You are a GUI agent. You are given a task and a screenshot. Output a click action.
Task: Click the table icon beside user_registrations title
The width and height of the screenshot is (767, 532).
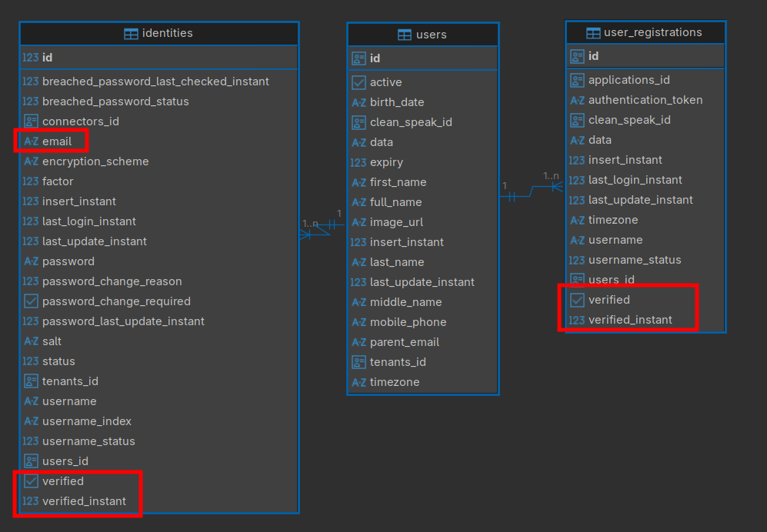pos(593,32)
